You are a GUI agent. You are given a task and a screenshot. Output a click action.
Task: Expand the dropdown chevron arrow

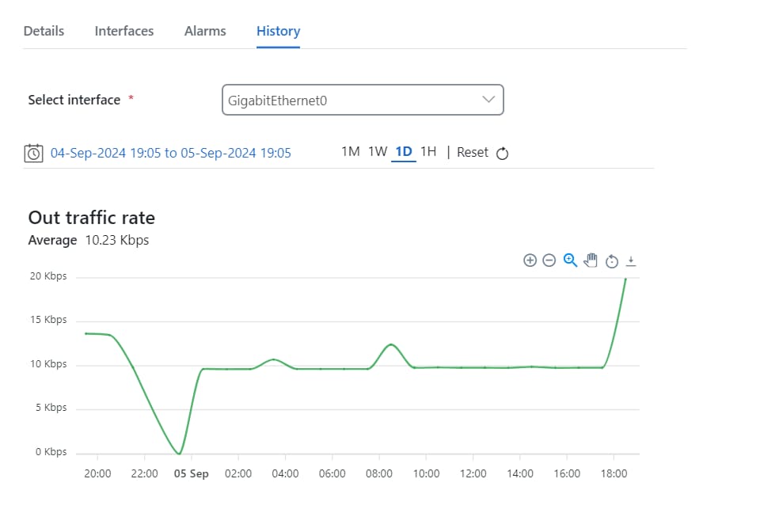coord(488,99)
